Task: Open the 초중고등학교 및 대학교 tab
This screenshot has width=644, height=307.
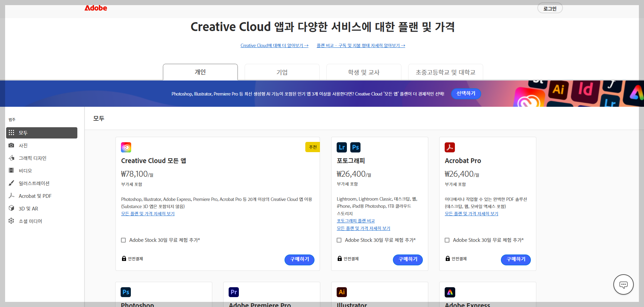Action: click(x=446, y=72)
